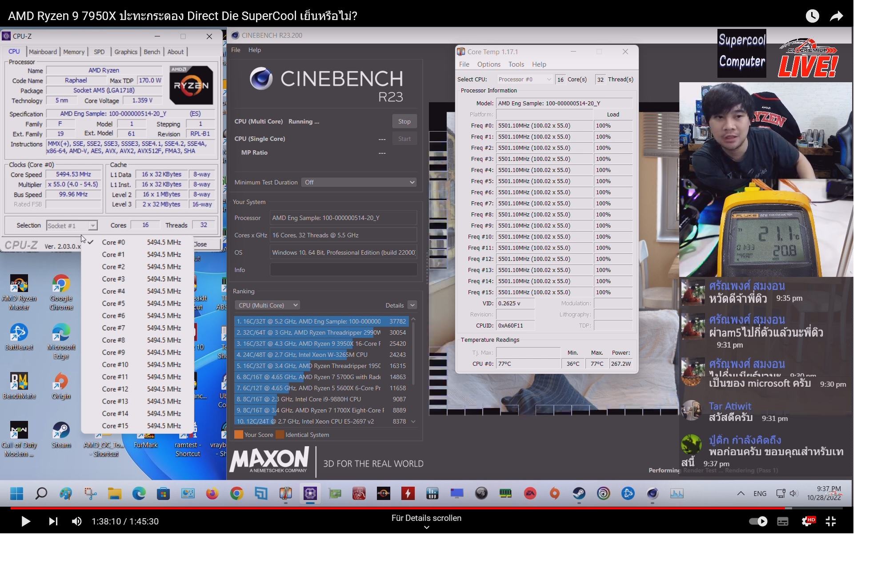Play the video with the play button

(26, 521)
